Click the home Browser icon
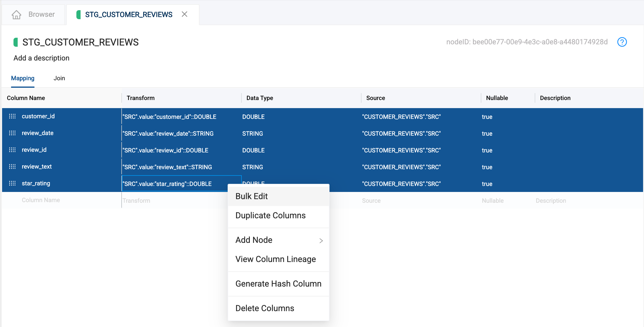This screenshot has height=327, width=644. [16, 14]
